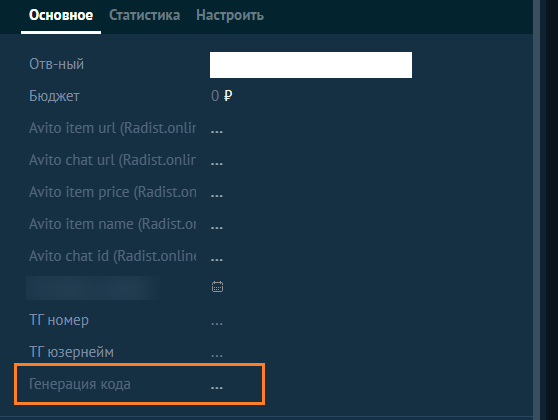Select the Отв-ный label

[x=57, y=64]
